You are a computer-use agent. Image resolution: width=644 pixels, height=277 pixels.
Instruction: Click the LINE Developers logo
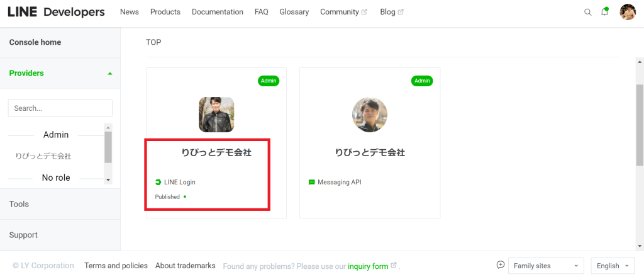pyautogui.click(x=56, y=12)
